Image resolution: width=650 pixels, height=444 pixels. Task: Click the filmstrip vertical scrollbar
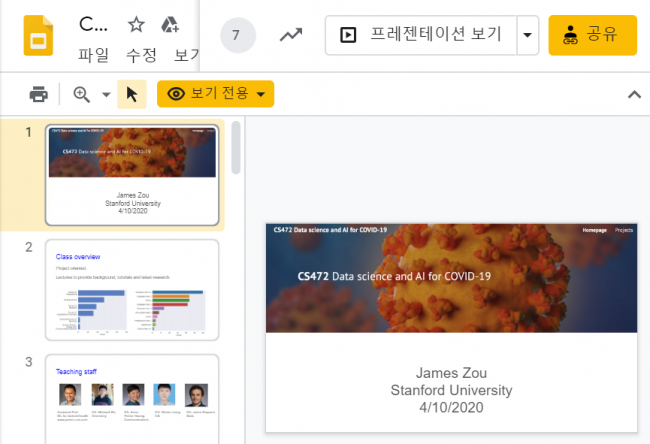(x=236, y=148)
